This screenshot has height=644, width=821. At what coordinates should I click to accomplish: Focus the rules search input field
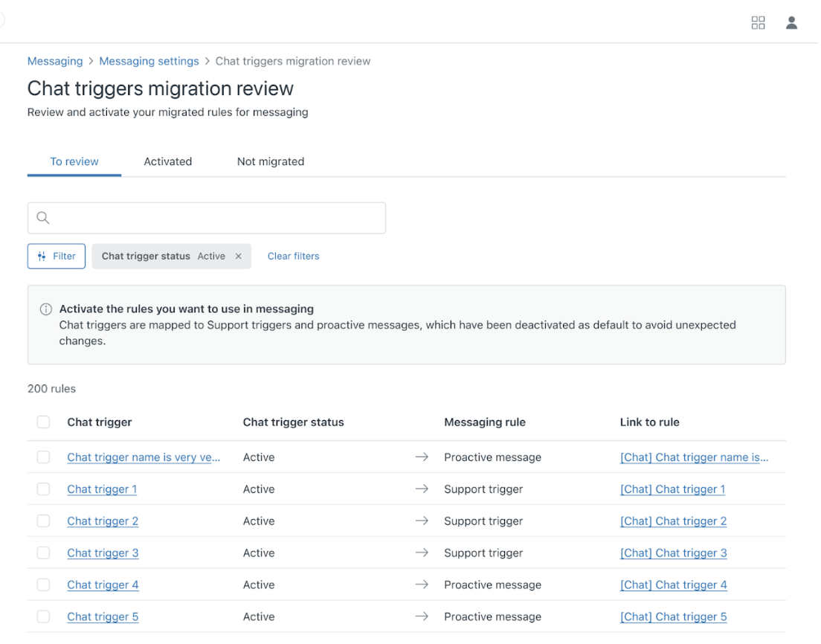pyautogui.click(x=216, y=218)
